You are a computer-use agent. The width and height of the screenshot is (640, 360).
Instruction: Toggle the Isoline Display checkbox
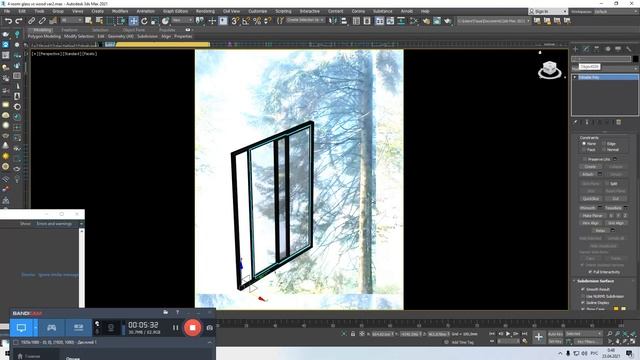pos(583,303)
